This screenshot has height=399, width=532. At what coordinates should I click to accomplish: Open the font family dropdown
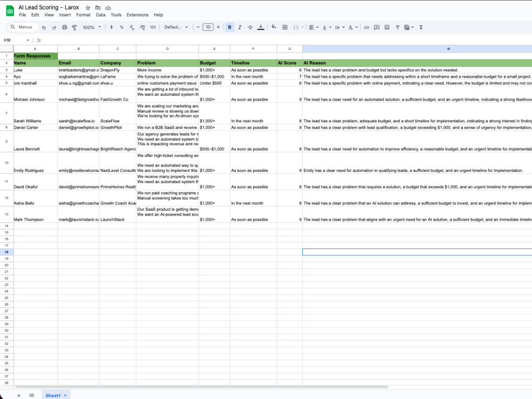tap(176, 27)
